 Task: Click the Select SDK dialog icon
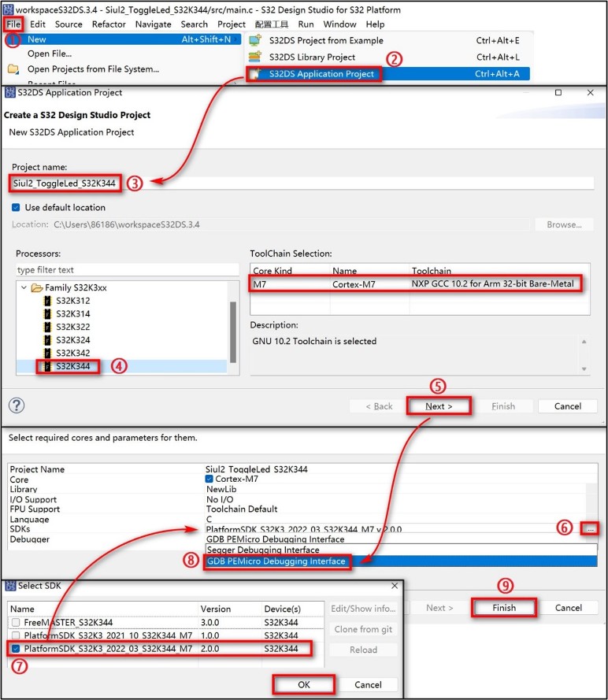[11, 586]
